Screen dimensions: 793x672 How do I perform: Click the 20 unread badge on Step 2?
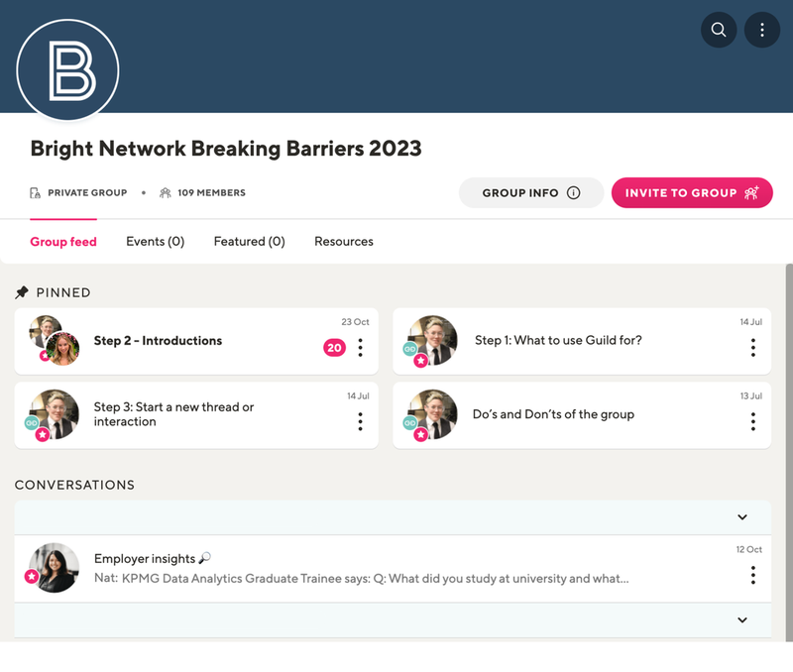[334, 348]
